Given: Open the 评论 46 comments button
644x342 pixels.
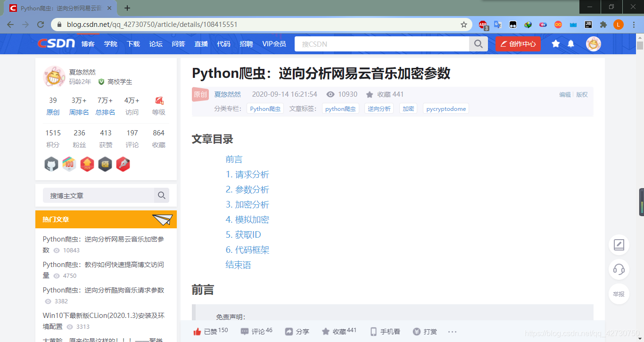Looking at the screenshot, I should point(256,331).
